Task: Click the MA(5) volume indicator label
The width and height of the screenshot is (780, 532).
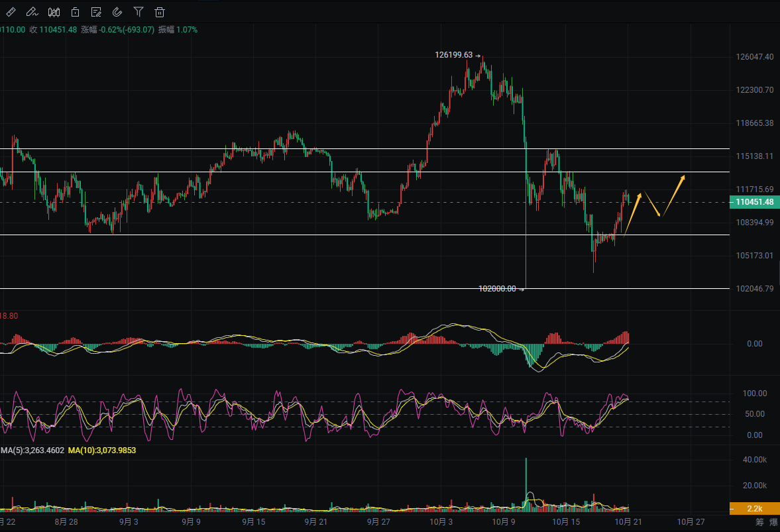Action: 32,451
